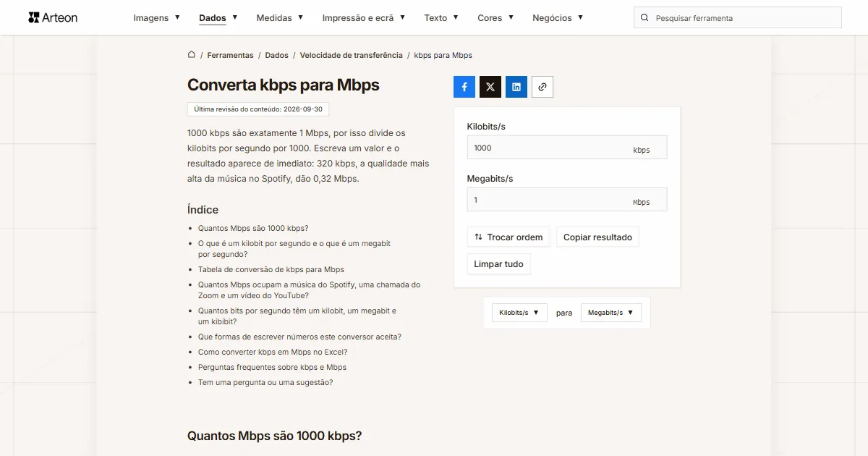Open 'Que formas de escrever números' link
The width and height of the screenshot is (868, 456).
tap(299, 337)
